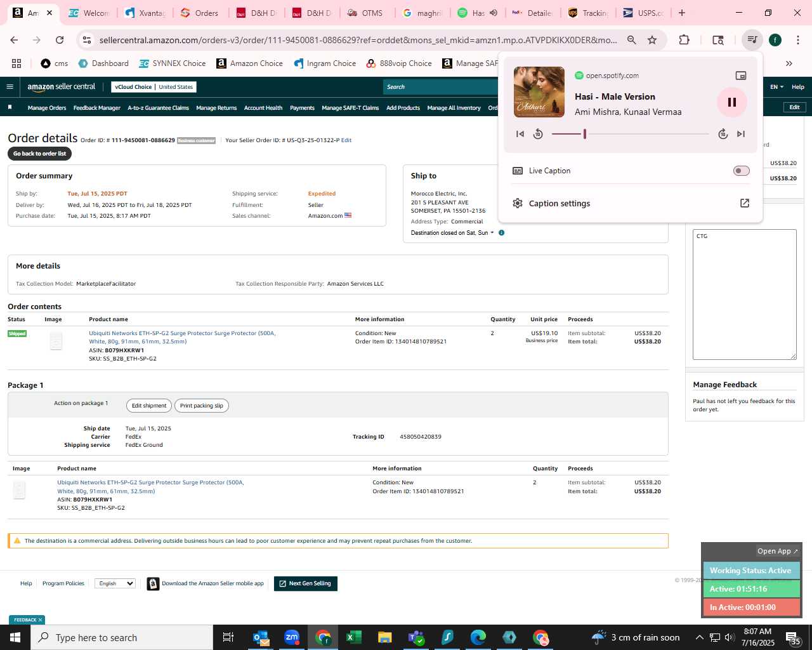Click the zoom magnifier in address bar
812x650 pixels.
point(631,40)
